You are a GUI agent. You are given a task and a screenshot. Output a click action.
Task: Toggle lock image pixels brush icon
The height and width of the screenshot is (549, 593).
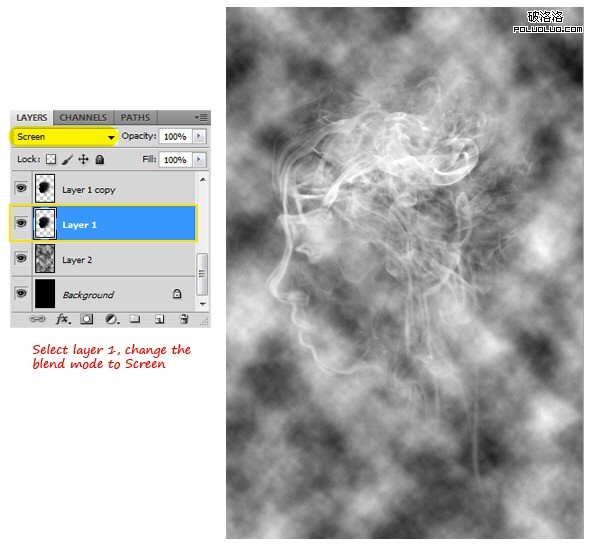point(67,160)
